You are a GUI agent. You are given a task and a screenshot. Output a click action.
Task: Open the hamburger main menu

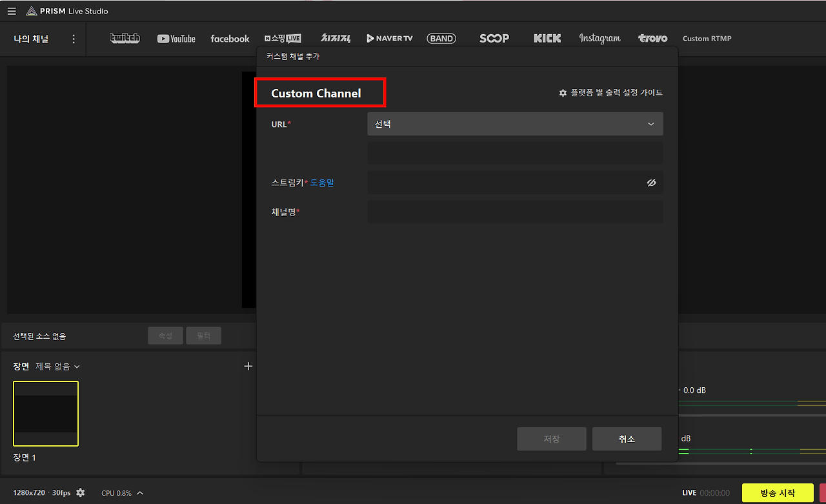(x=12, y=11)
